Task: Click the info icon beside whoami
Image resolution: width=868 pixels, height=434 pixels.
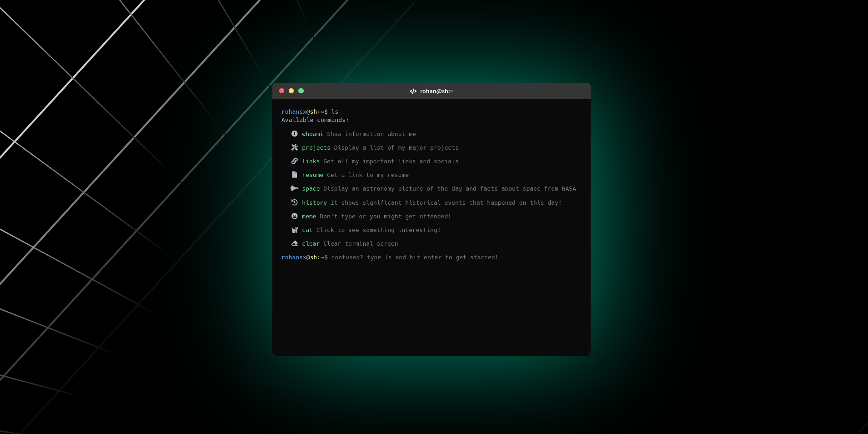Action: [x=295, y=134]
